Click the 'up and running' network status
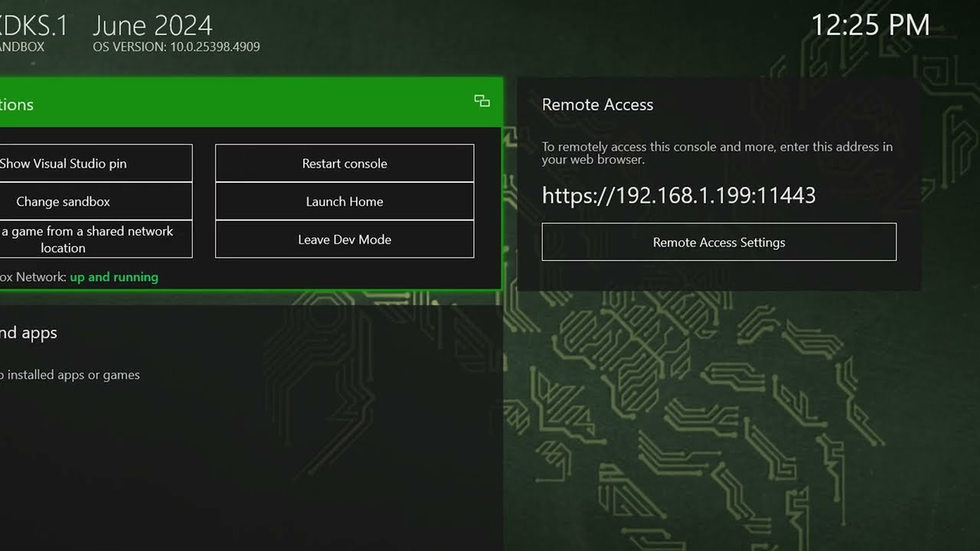The image size is (980, 551). click(x=114, y=277)
